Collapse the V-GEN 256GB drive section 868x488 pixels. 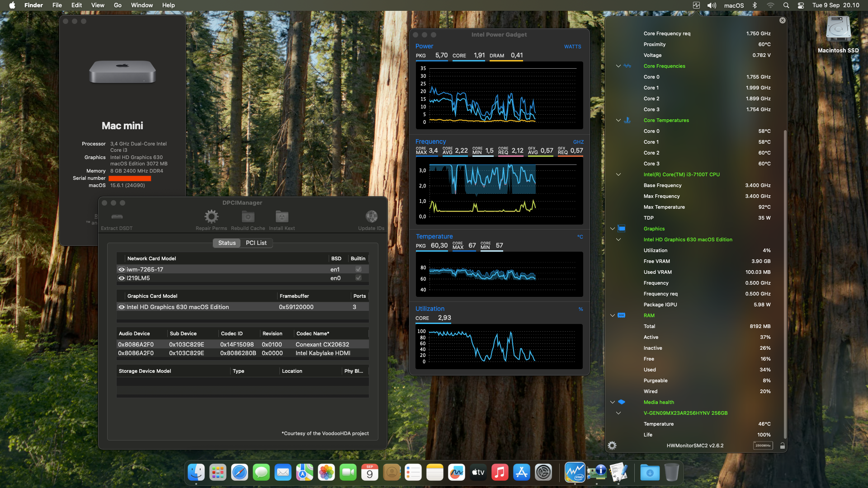[x=618, y=413]
